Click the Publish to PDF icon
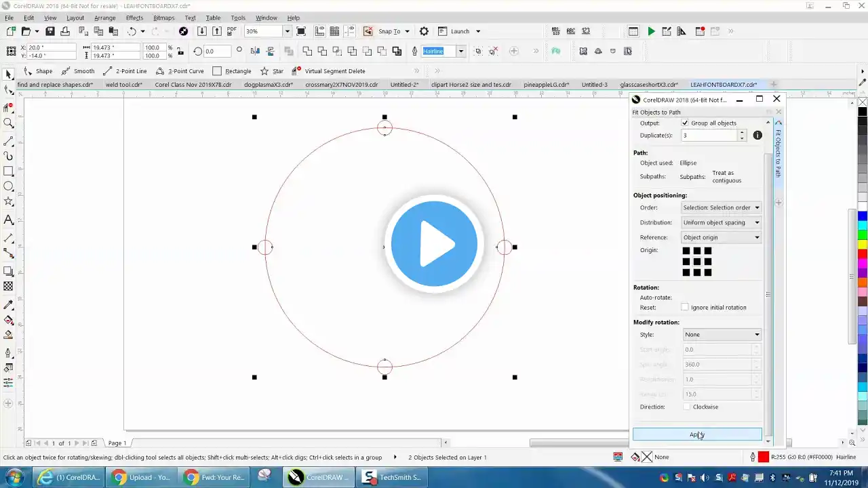The width and height of the screenshot is (868, 488). pos(232,31)
